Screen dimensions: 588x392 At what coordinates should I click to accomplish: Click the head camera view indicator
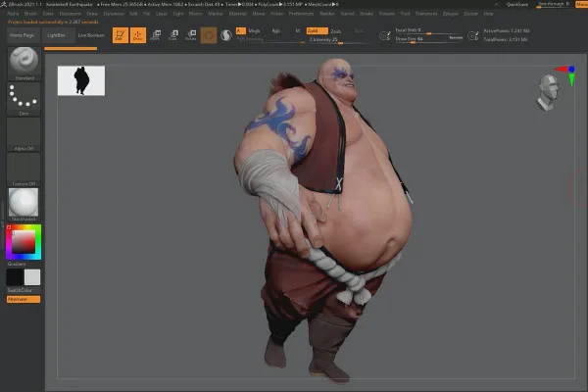click(x=548, y=92)
